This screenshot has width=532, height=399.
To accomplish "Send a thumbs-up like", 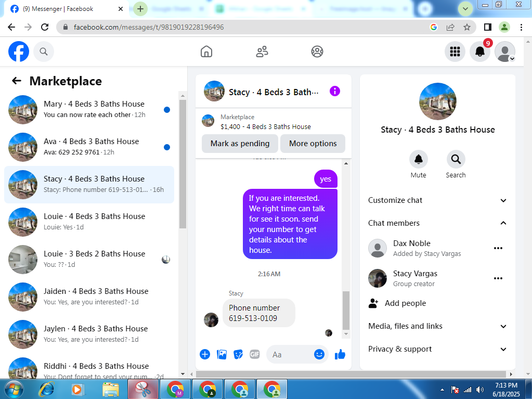I will (x=340, y=355).
